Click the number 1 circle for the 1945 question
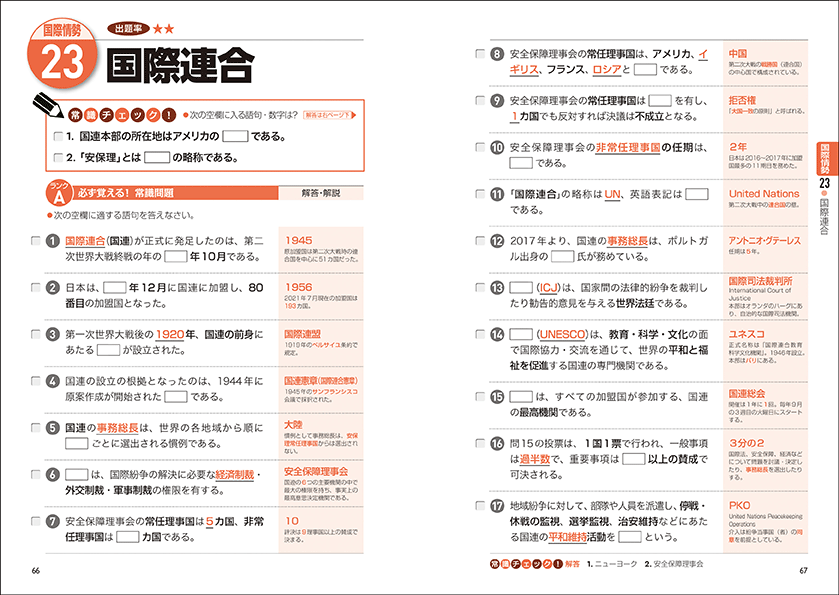This screenshot has width=839, height=595. (52, 241)
